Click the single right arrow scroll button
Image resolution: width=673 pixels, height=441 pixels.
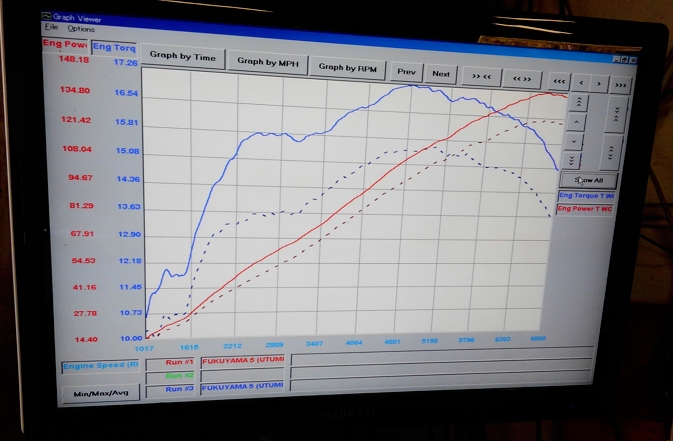pyautogui.click(x=600, y=83)
